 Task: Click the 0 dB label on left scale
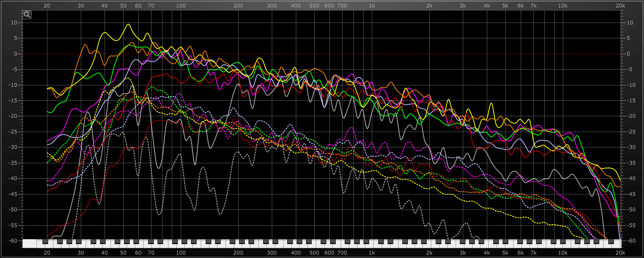(x=16, y=54)
